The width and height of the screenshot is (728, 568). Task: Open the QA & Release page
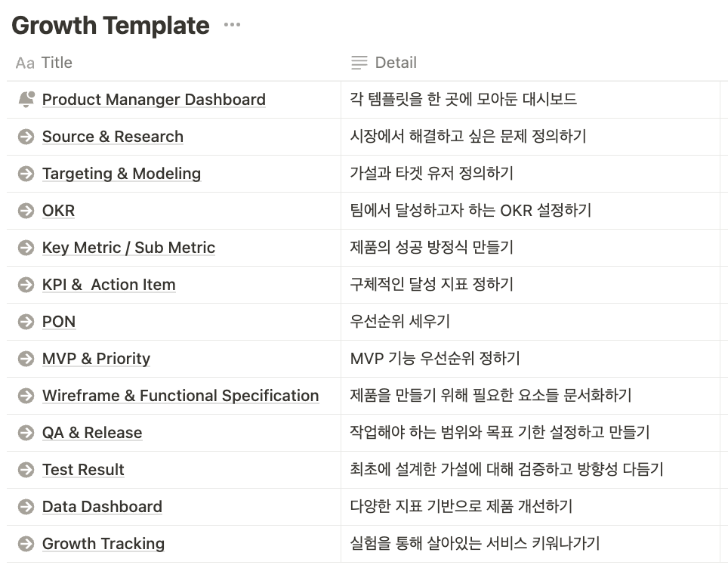pos(91,433)
